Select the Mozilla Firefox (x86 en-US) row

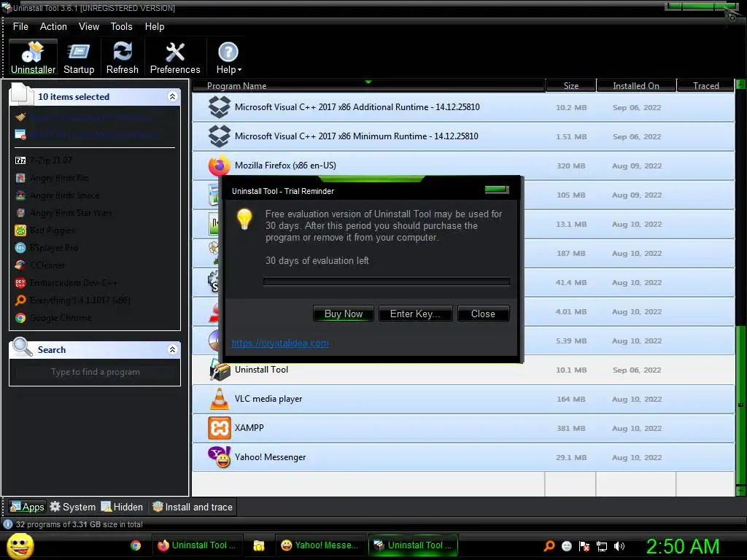463,166
